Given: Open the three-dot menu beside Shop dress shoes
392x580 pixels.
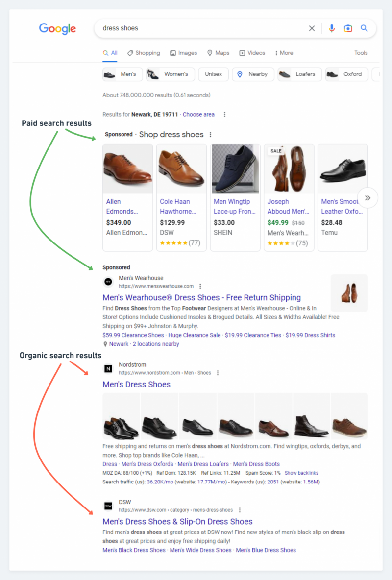Looking at the screenshot, I should 210,134.
